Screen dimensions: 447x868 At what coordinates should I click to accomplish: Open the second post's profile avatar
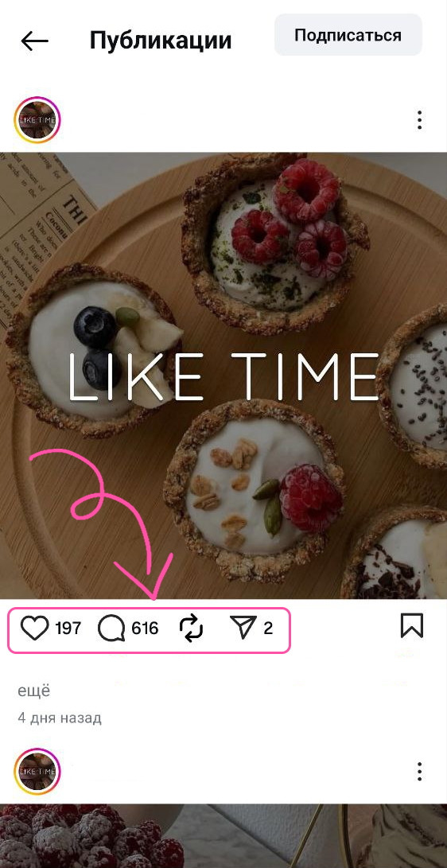(x=37, y=771)
